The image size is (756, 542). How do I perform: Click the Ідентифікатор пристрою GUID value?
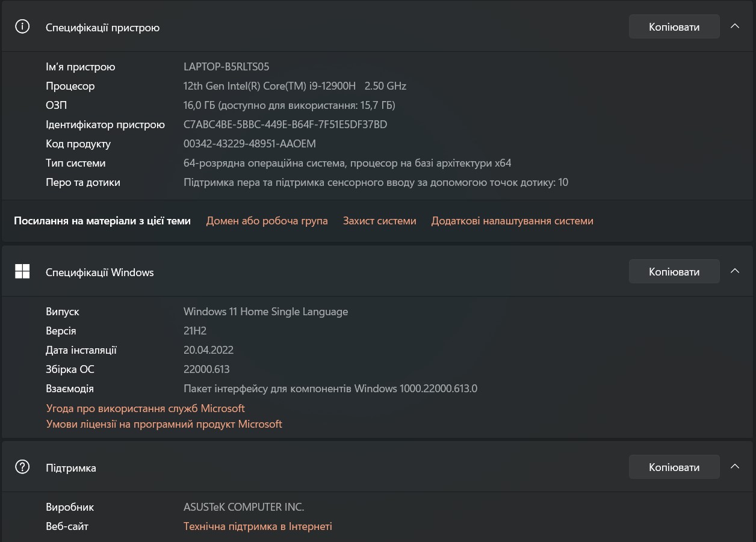285,125
